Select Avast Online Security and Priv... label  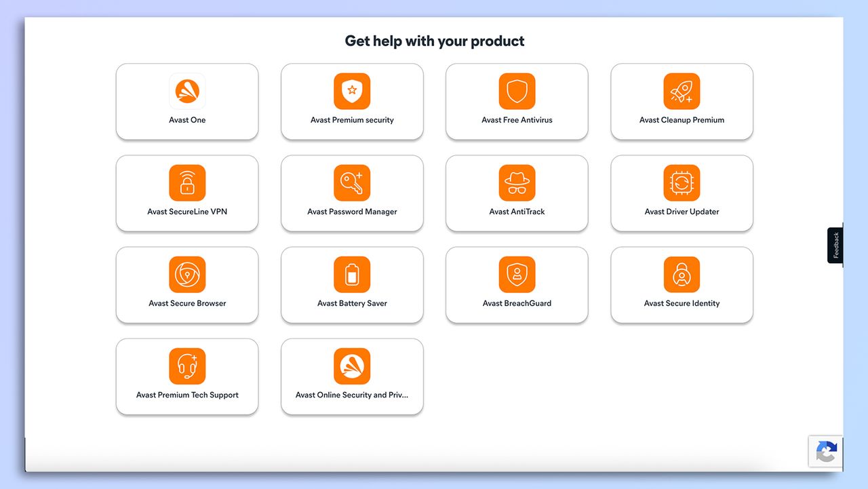[352, 395]
